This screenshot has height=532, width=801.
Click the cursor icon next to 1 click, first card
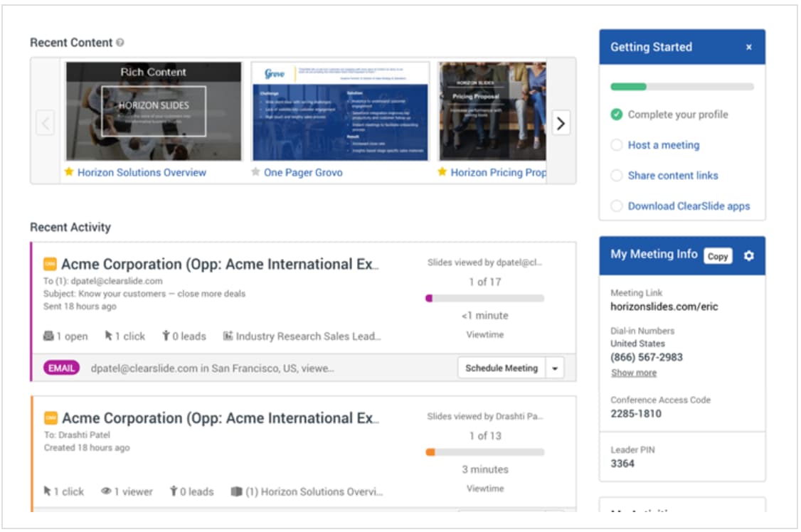(108, 336)
